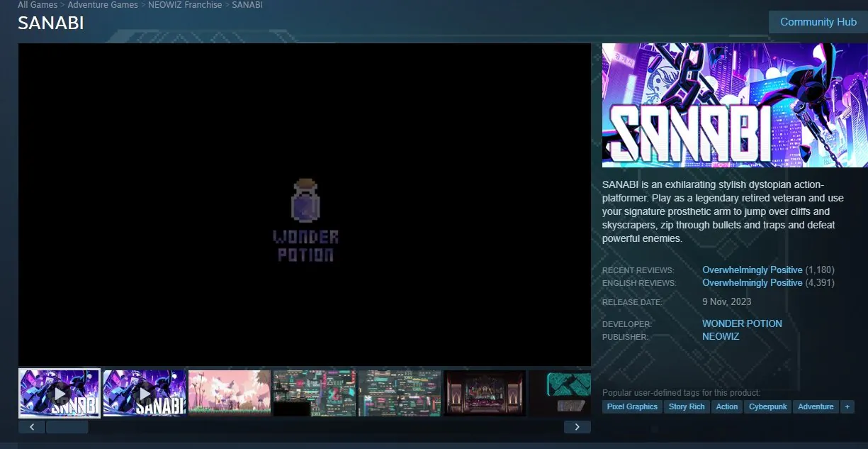Choose the Cyberpunk tag

(x=770, y=406)
